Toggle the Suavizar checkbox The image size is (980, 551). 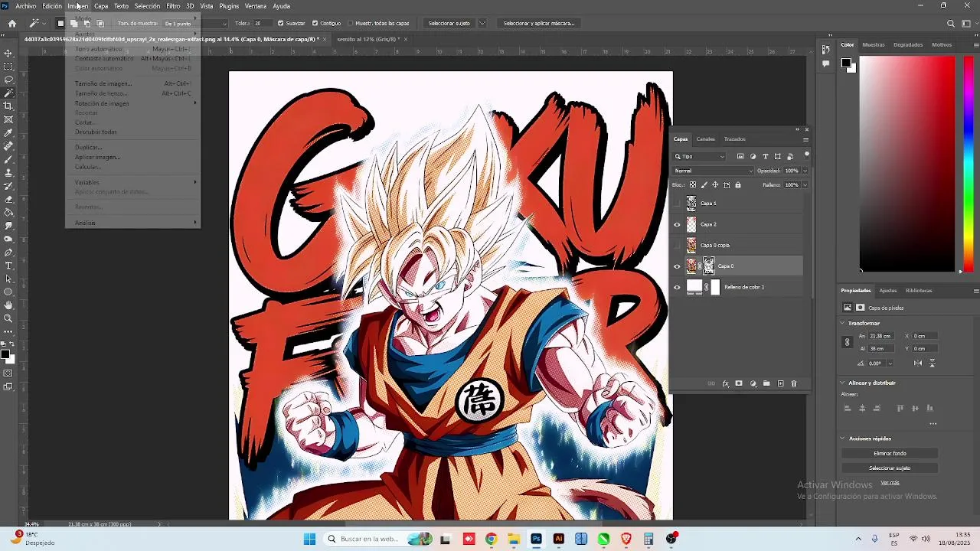point(280,24)
